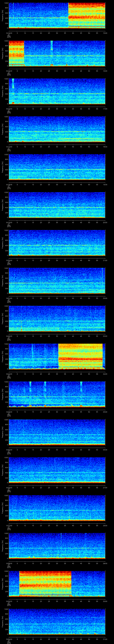Select the spectrogram panel starting at 8:20:00

point(57,243)
